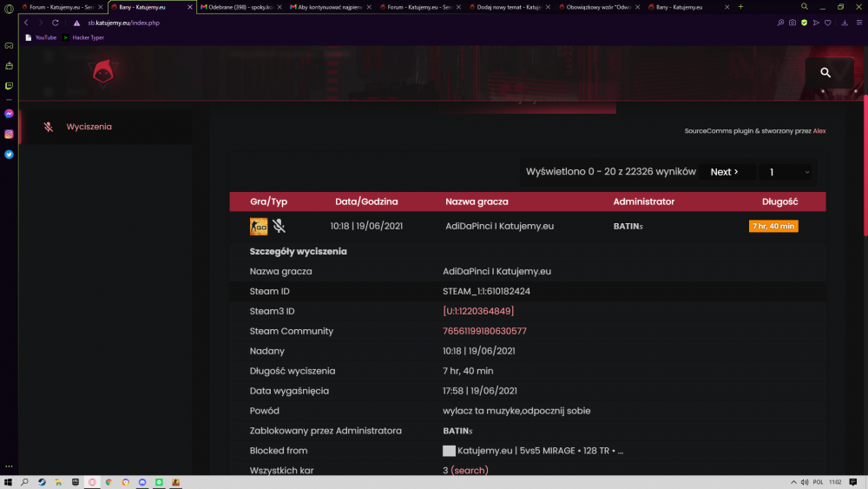
Task: Go forward to next page
Action: pyautogui.click(x=41, y=23)
